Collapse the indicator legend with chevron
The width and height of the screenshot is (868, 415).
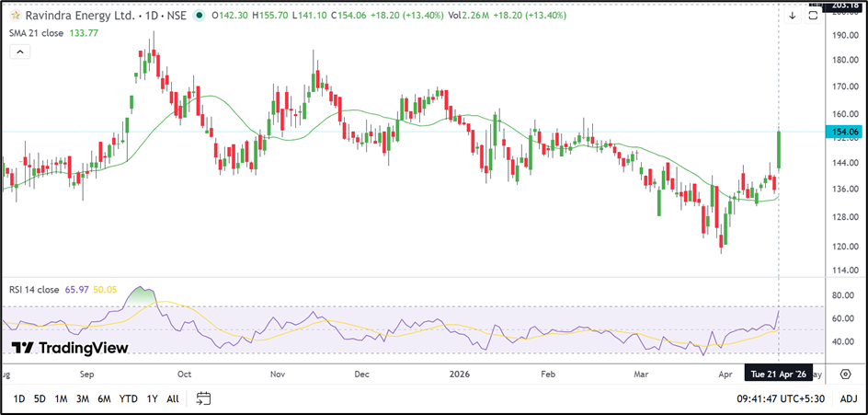click(20, 52)
